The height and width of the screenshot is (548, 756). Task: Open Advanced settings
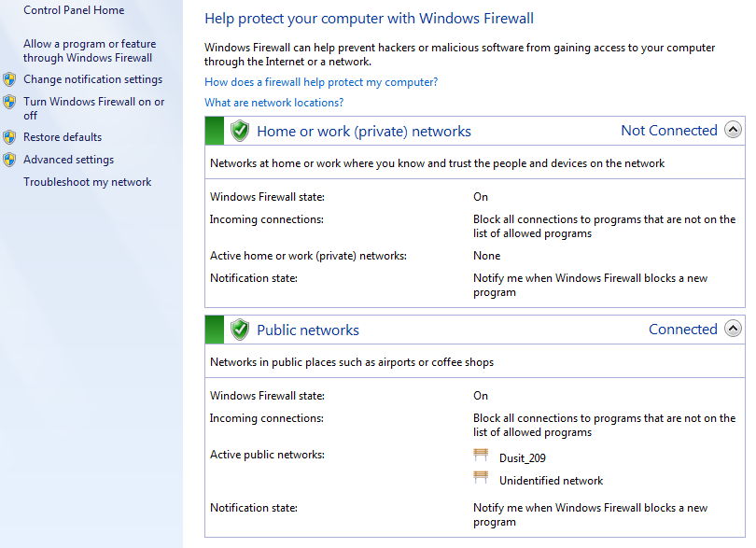(x=68, y=160)
